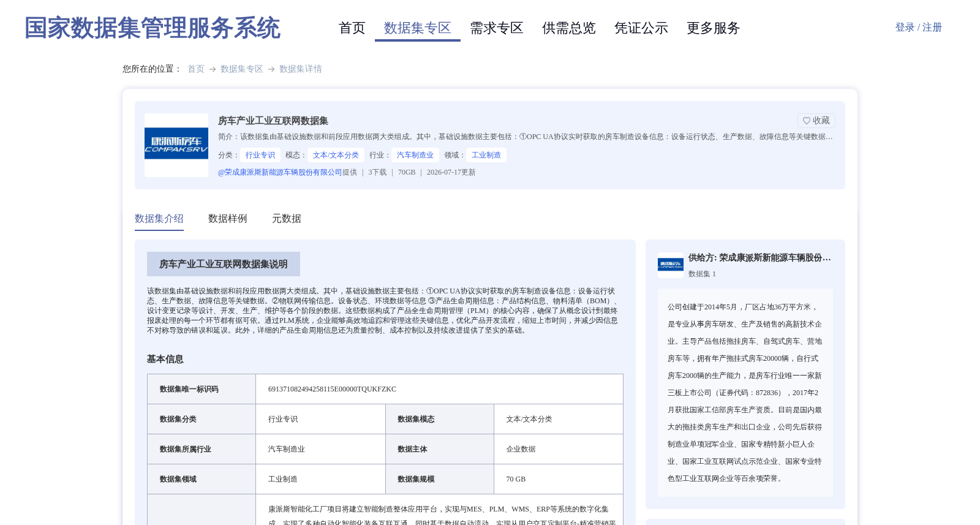Click the 汽车制造业 industry tag
Image resolution: width=980 pixels, height=525 pixels.
pyautogui.click(x=415, y=155)
